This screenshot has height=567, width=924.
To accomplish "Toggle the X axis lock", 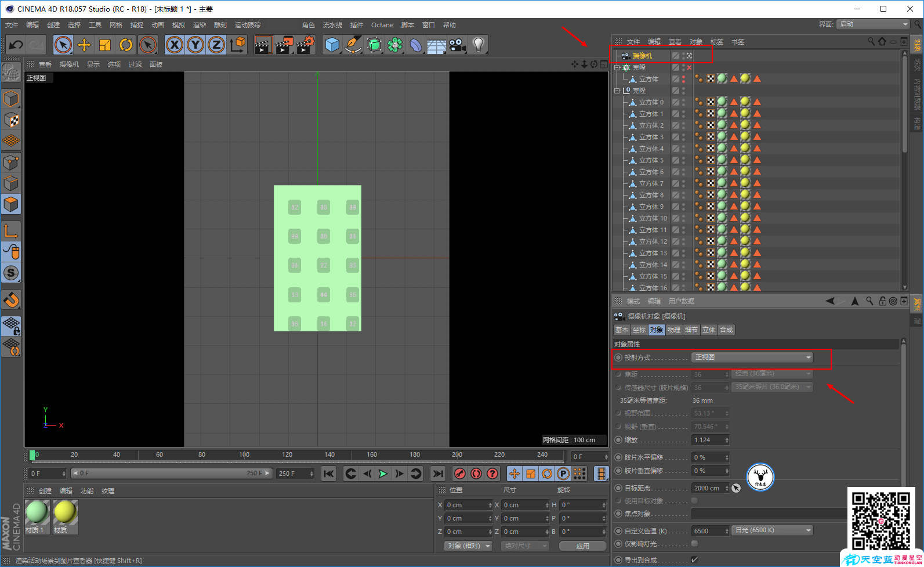I will (x=175, y=45).
